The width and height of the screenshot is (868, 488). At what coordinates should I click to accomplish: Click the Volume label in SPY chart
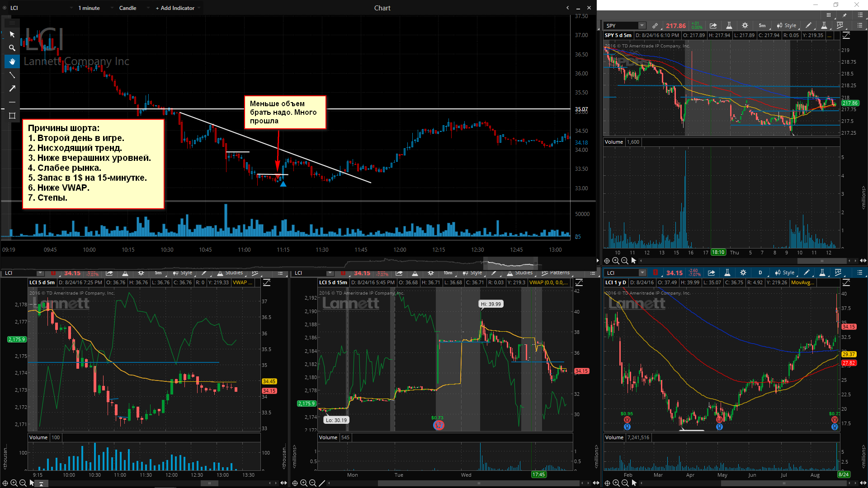(613, 142)
